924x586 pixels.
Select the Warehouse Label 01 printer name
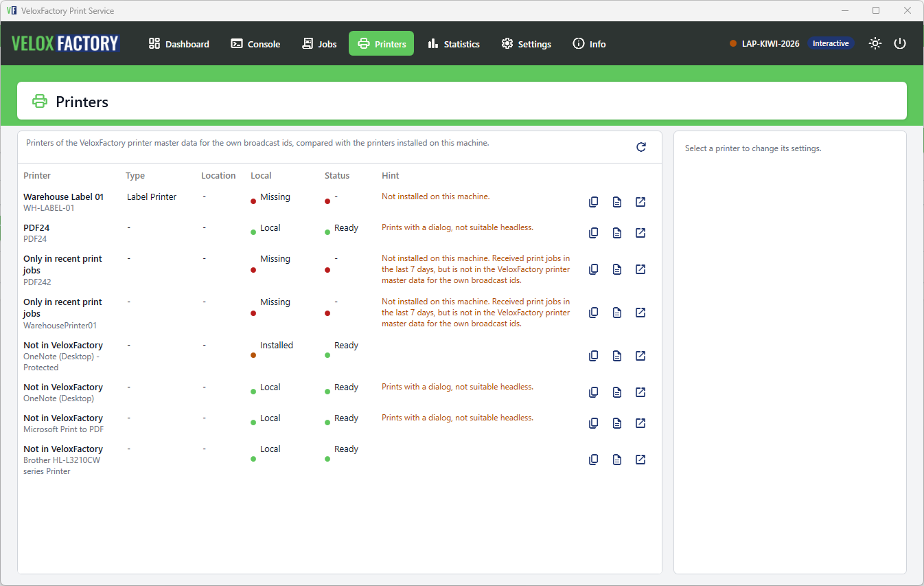point(63,196)
